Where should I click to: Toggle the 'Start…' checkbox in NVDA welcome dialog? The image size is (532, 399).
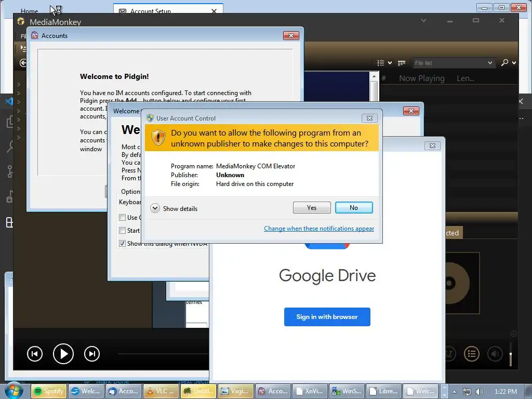(123, 230)
